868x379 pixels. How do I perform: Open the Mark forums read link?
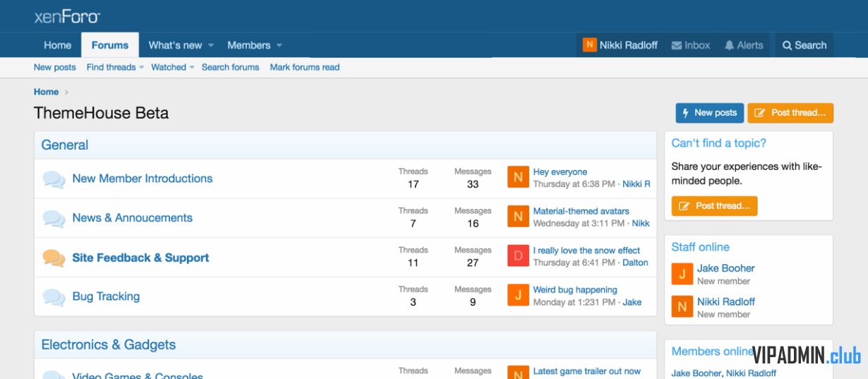[x=304, y=67]
